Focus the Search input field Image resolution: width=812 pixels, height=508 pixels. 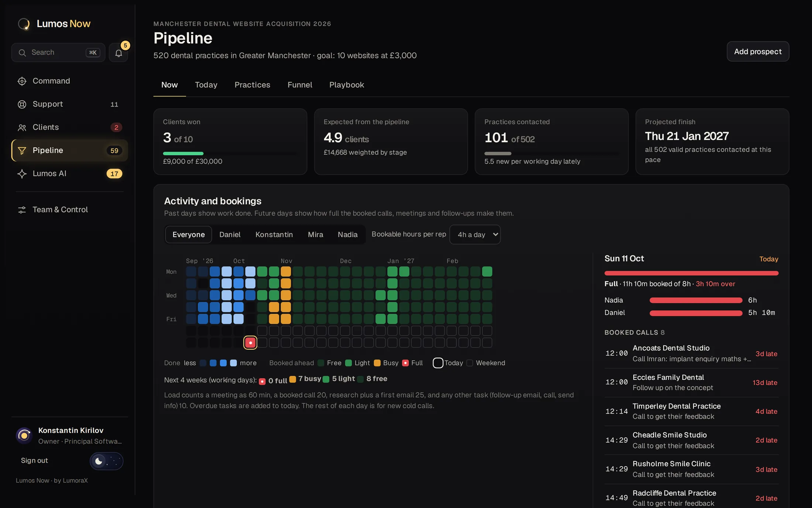58,53
